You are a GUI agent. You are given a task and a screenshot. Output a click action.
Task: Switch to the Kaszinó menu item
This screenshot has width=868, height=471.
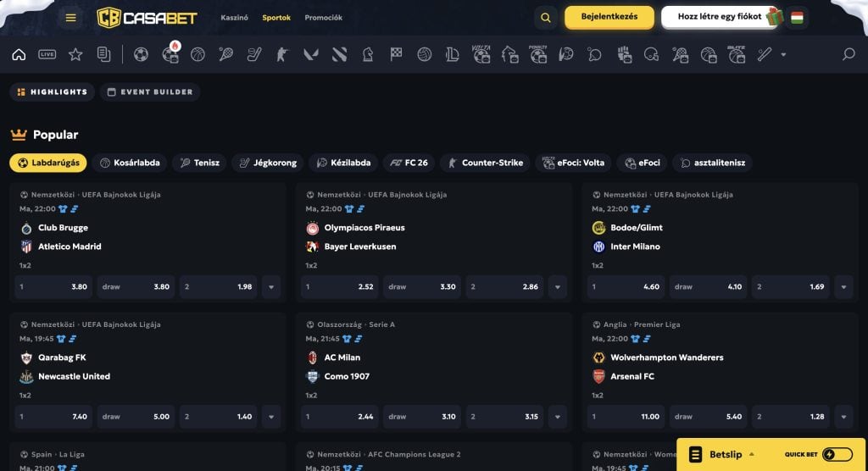click(234, 18)
